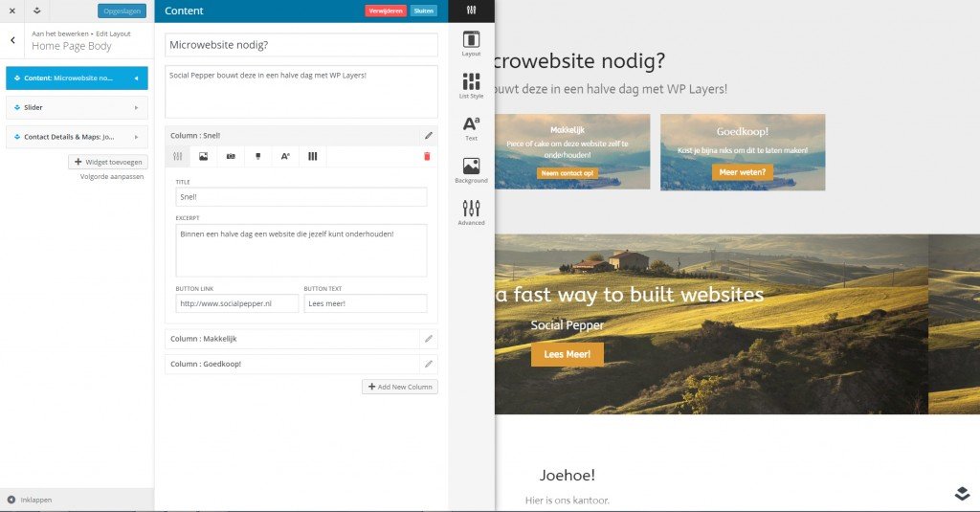Screen dimensions: 980x512
Task: Click the Opgeslagen save button
Action: 122,11
